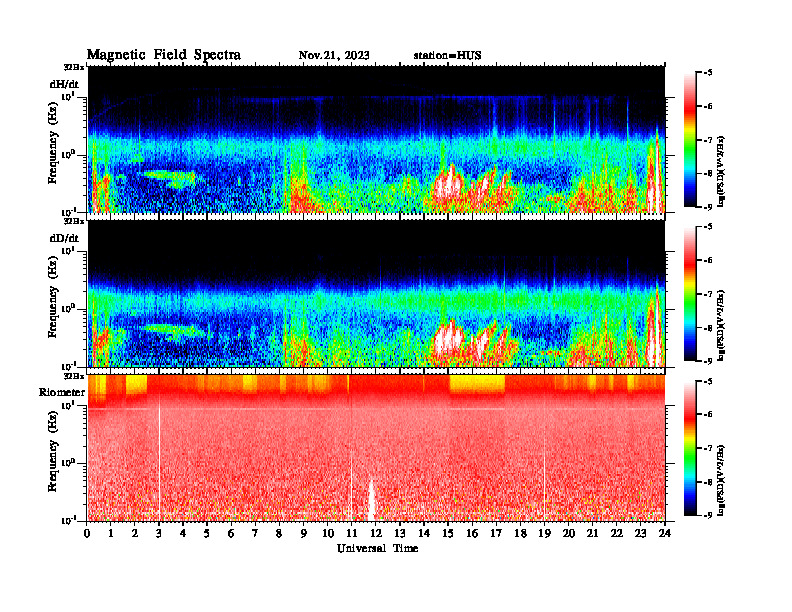This screenshot has height=612, width=792.
Task: Click hour tick label "24" on time axis
Action: [665, 533]
